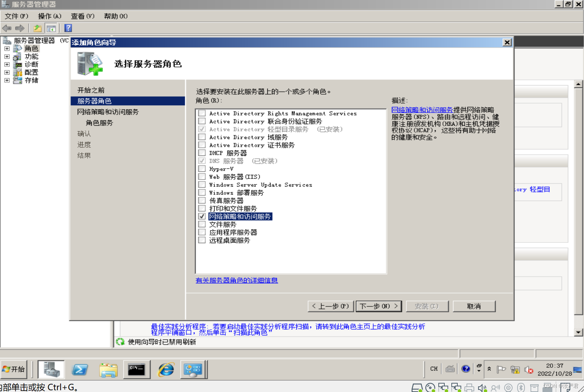The width and height of the screenshot is (584, 392).
Task: Open the 文件(F) menu
Action: click(x=16, y=16)
